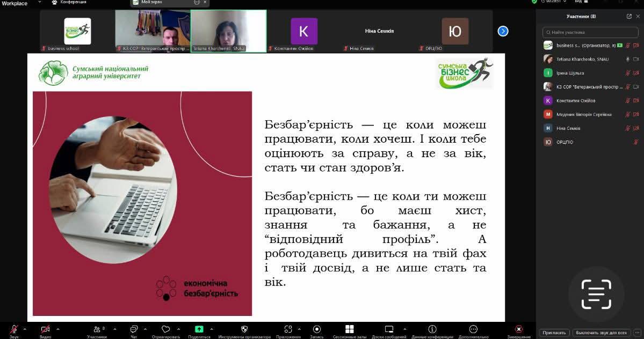Expand meeting timer dropdown at top

click(x=565, y=2)
